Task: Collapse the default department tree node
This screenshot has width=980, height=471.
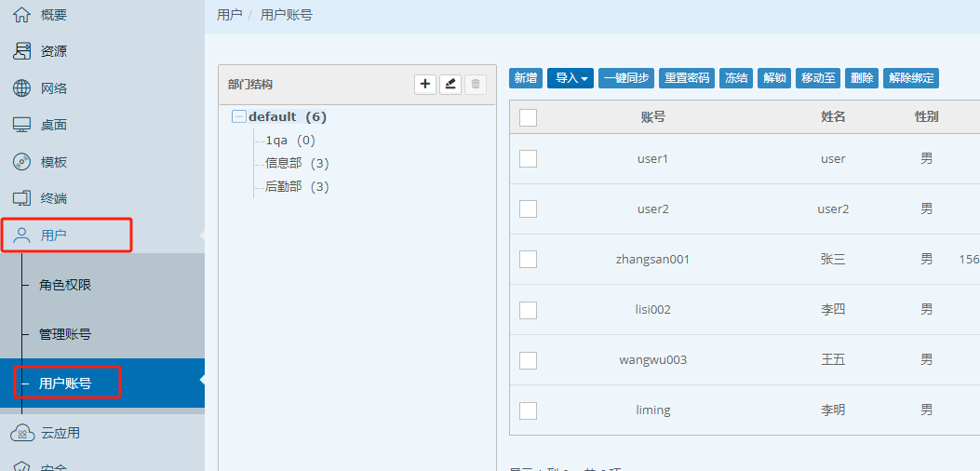Action: (x=239, y=117)
